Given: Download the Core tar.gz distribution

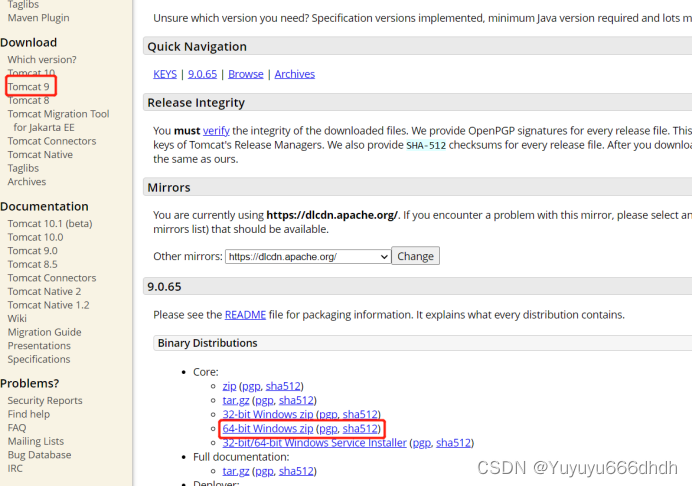Looking at the screenshot, I should coord(236,400).
